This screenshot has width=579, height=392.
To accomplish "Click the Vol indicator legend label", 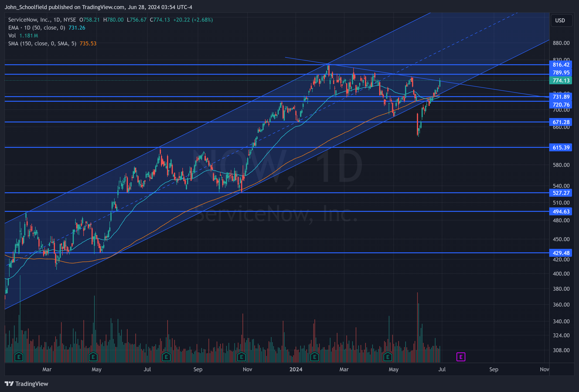I will pos(12,36).
